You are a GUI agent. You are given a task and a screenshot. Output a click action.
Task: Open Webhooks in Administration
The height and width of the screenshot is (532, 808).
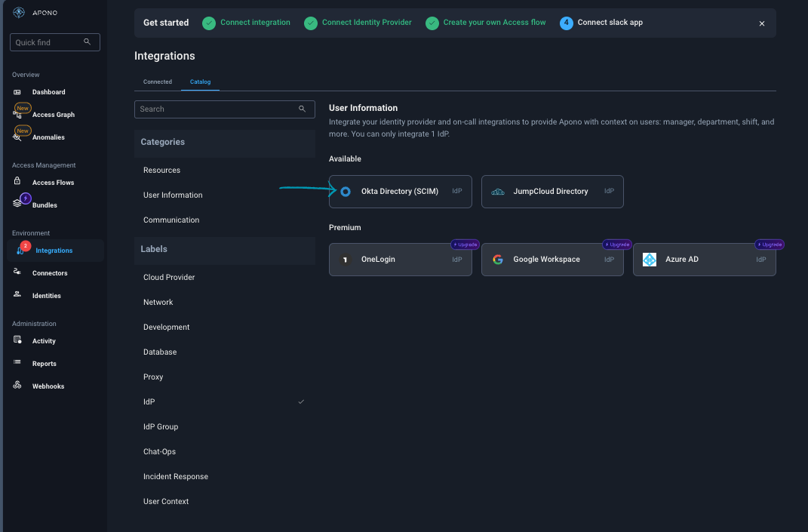coord(48,386)
